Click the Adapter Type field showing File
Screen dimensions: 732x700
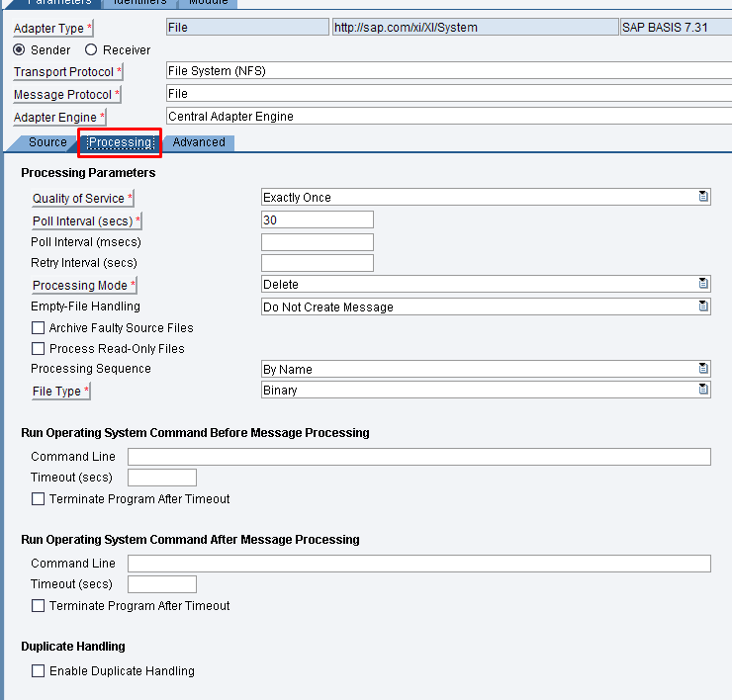click(247, 27)
